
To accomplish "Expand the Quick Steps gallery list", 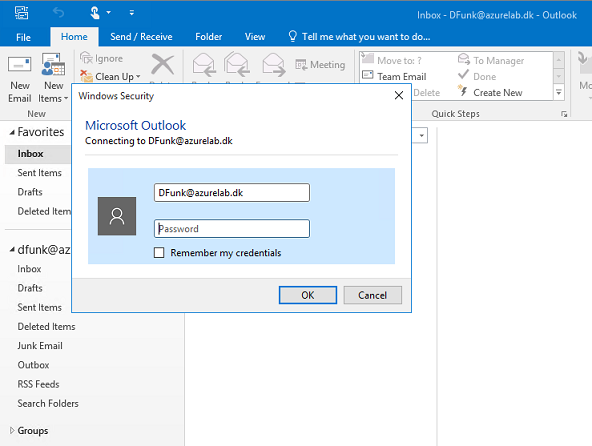I will click(559, 93).
